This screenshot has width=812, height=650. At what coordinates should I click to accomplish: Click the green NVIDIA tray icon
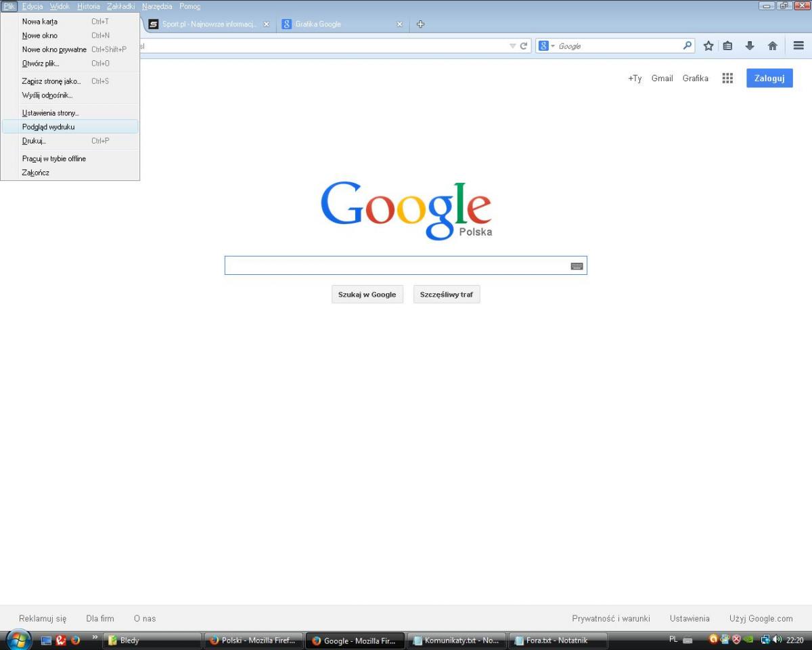point(748,640)
